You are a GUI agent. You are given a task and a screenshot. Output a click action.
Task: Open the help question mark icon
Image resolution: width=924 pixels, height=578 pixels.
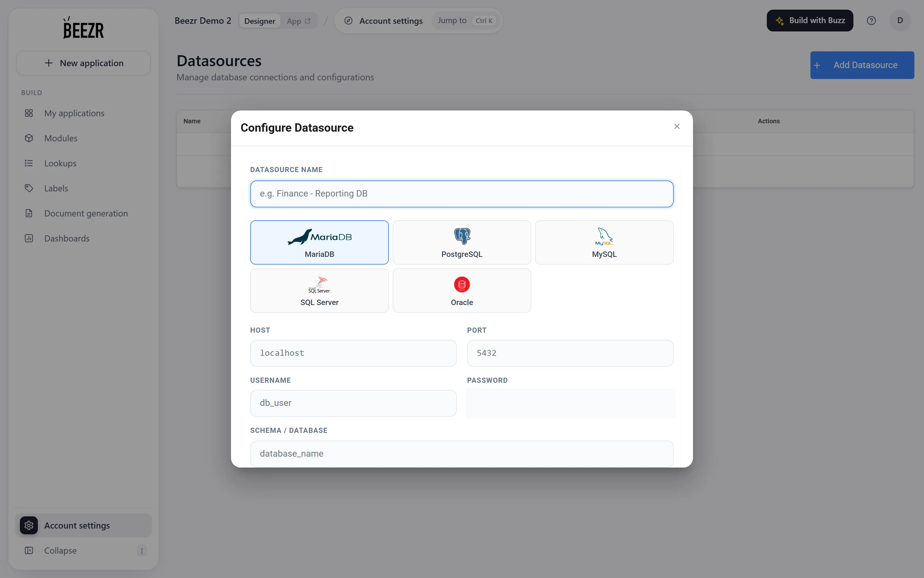click(x=871, y=21)
